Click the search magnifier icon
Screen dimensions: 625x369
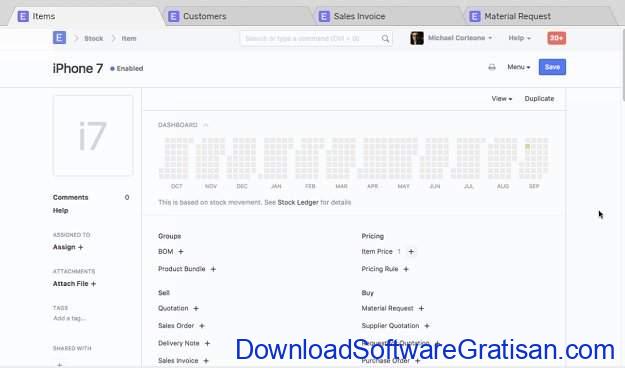385,39
